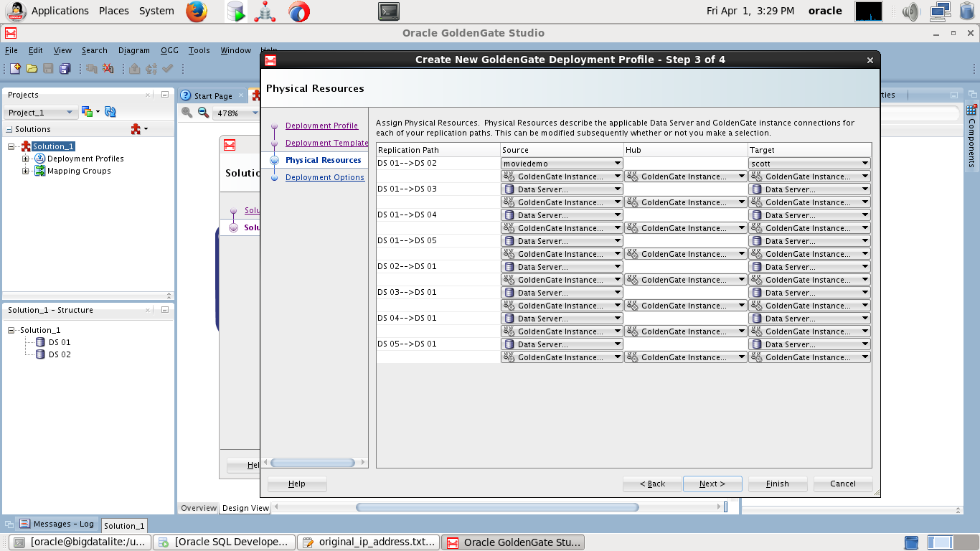Launch Firefox from the top panel
The height and width of the screenshot is (551, 980).
[x=197, y=11]
